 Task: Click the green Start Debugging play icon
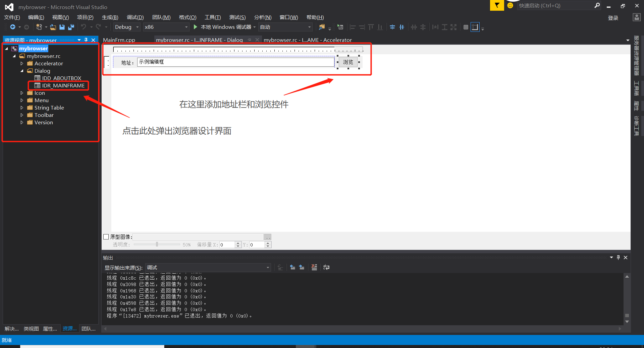[x=196, y=27]
